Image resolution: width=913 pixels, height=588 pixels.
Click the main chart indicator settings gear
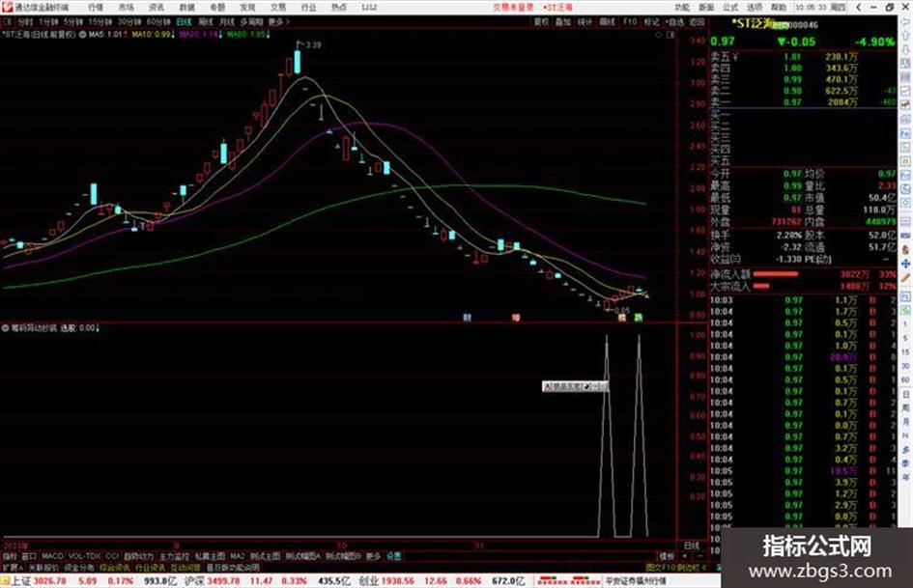pos(83,35)
